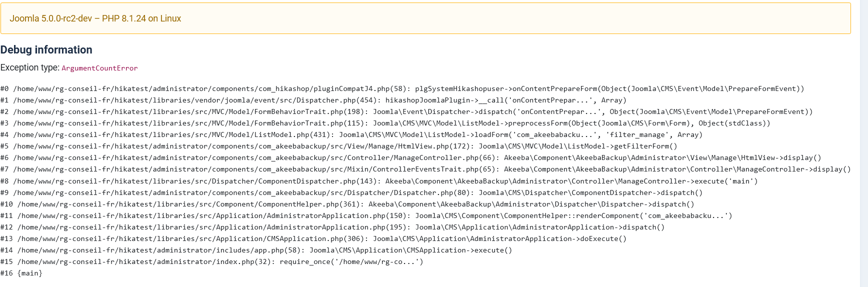This screenshot has height=287, width=868.
Task: Click the ArgumentCountError exception name
Action: coord(99,68)
